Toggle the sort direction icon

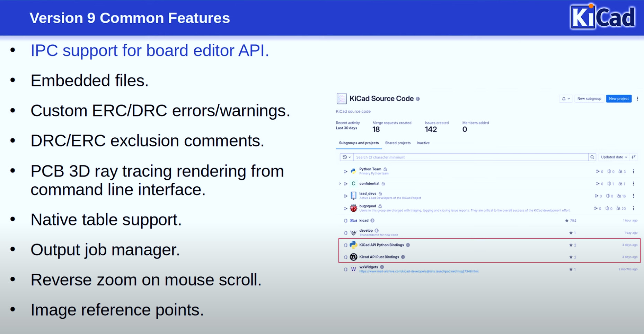634,157
